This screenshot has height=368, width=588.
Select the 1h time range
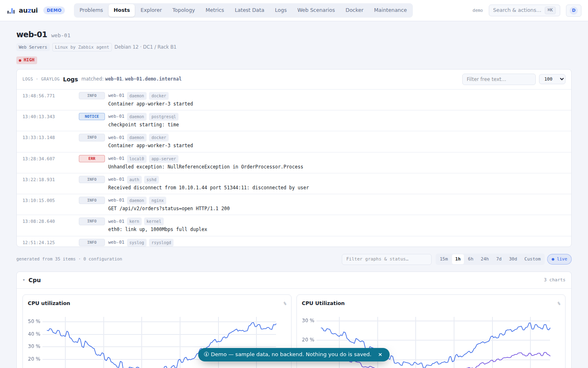(458, 259)
